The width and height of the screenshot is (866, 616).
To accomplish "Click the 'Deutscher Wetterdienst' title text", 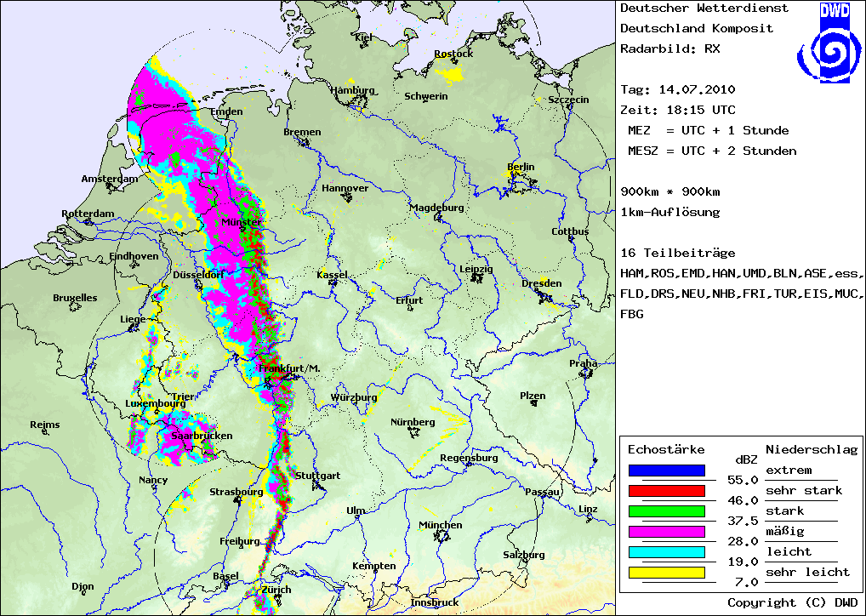I will point(704,9).
